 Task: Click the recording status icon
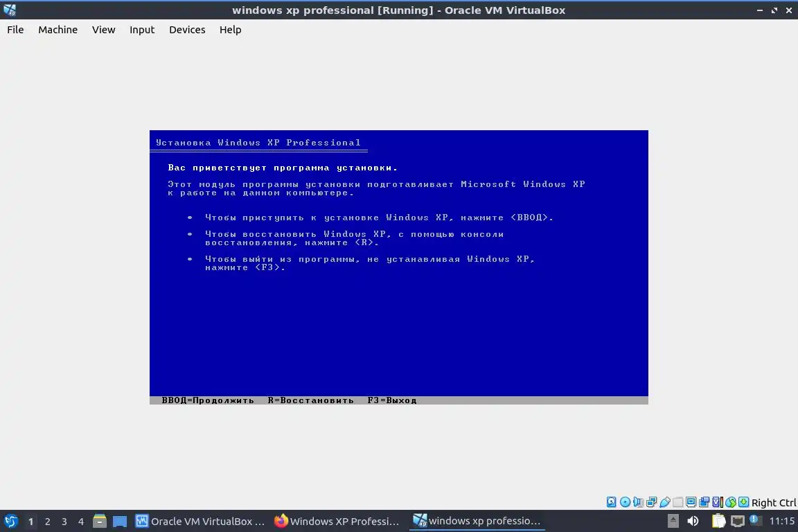(704, 502)
